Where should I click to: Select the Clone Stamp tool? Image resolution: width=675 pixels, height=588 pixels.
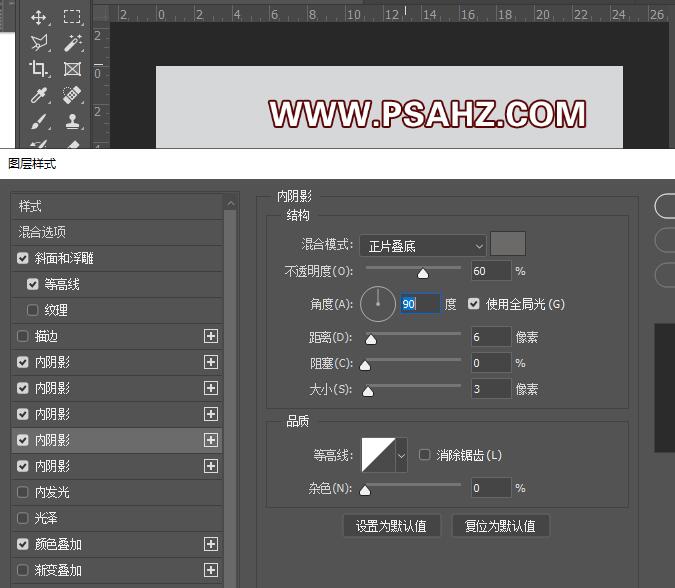coord(72,121)
